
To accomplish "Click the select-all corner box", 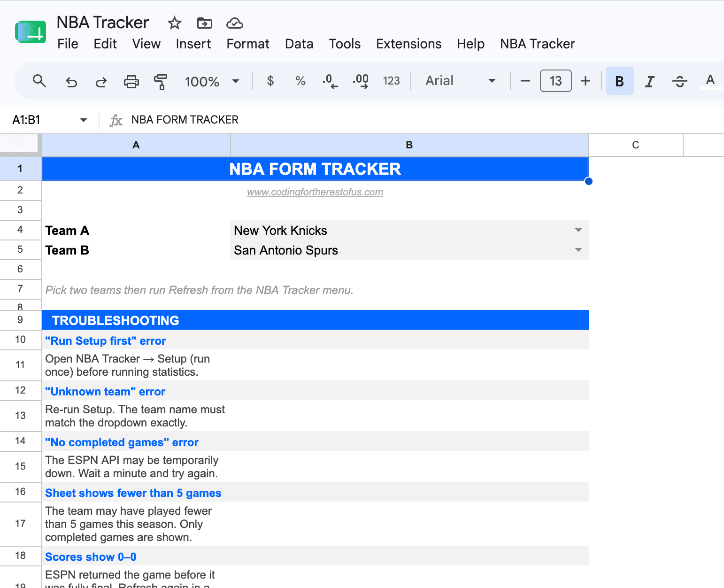I will pos(19,144).
